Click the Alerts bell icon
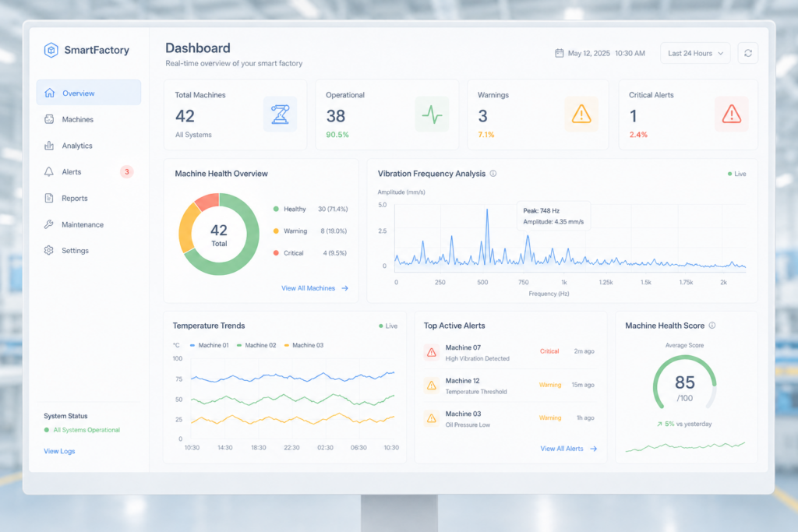The height and width of the screenshot is (532, 798). [49, 172]
